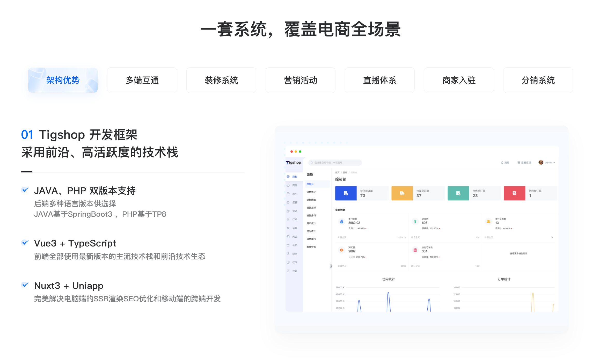
Task: Click the green 待售后订单 icon tile
Action: click(x=458, y=193)
